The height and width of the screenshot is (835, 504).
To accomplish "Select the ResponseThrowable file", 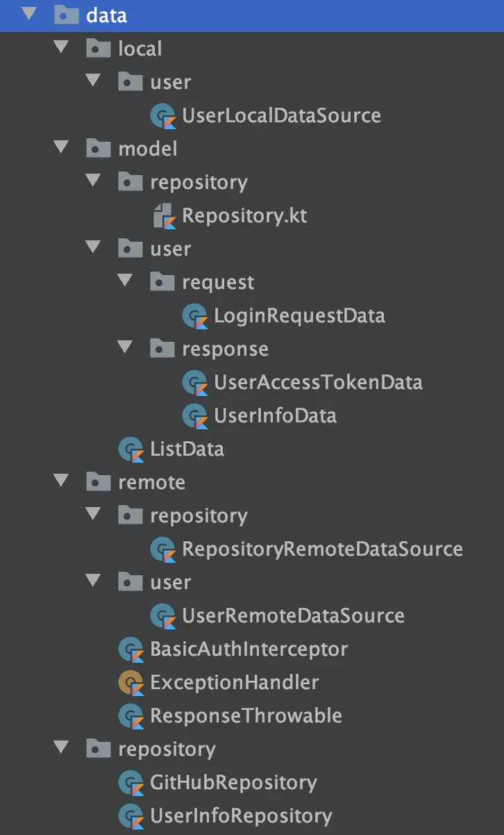I will point(246,716).
